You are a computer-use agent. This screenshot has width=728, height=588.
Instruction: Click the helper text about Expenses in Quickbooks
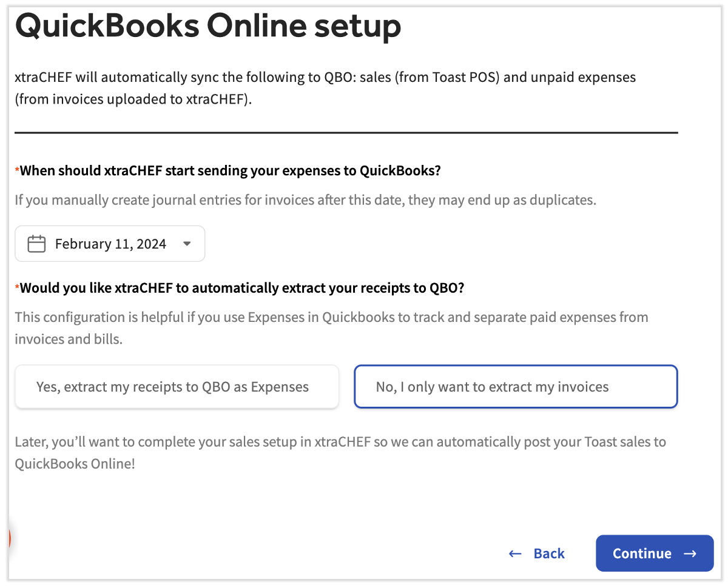pyautogui.click(x=331, y=328)
